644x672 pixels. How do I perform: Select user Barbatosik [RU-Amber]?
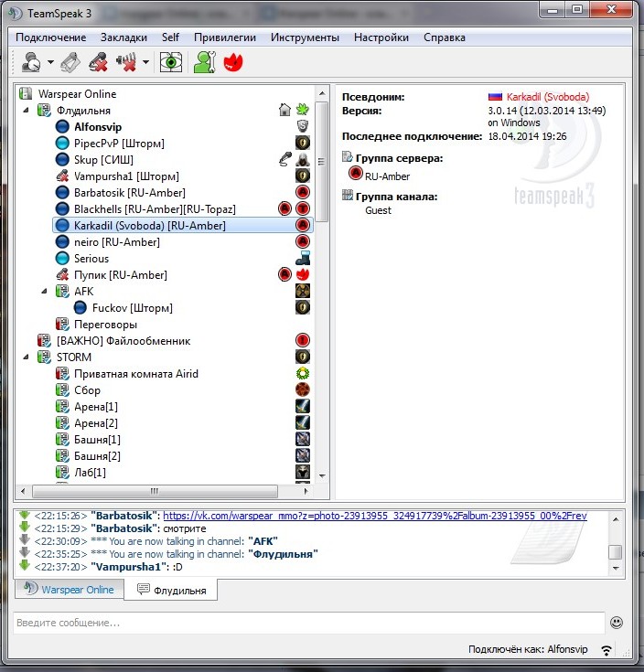(130, 193)
